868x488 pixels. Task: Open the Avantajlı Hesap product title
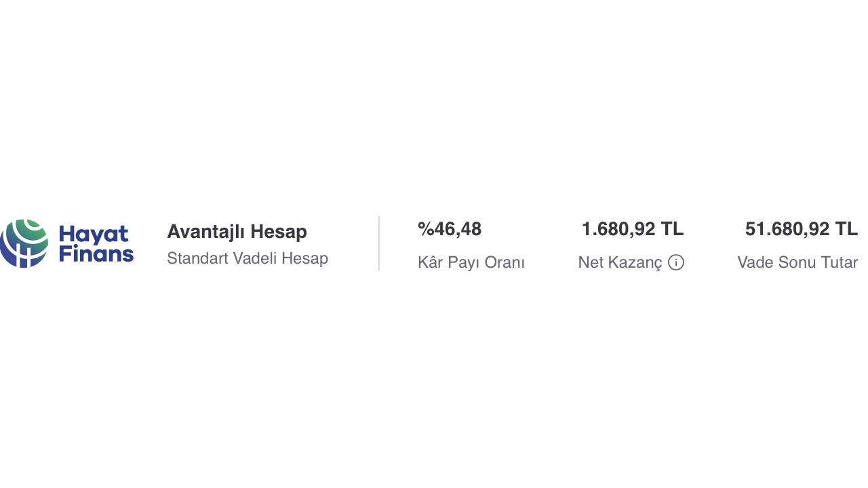pyautogui.click(x=237, y=232)
